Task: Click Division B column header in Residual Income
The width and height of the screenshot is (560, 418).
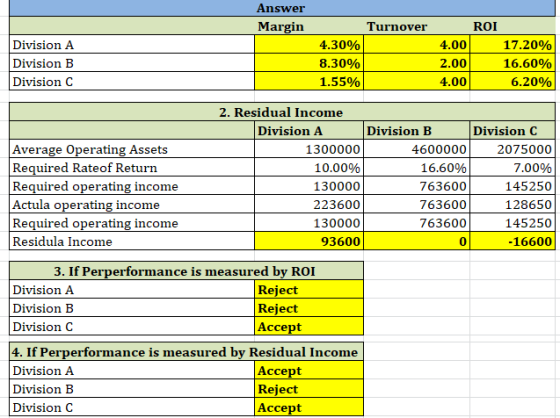Action: 416,130
